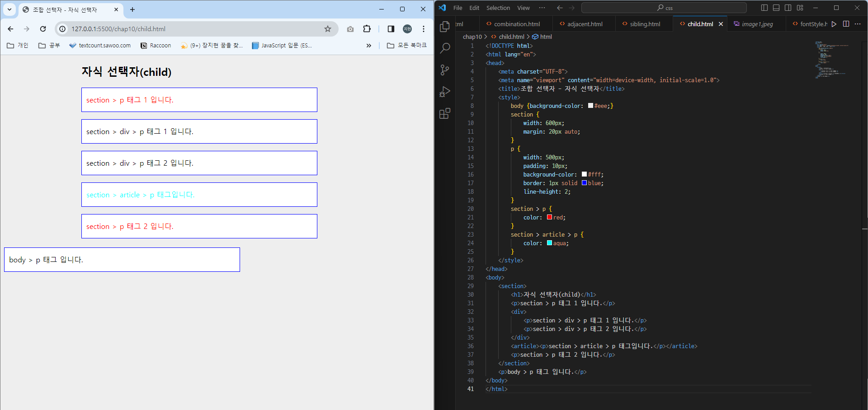View site information icon in address bar

(x=62, y=29)
